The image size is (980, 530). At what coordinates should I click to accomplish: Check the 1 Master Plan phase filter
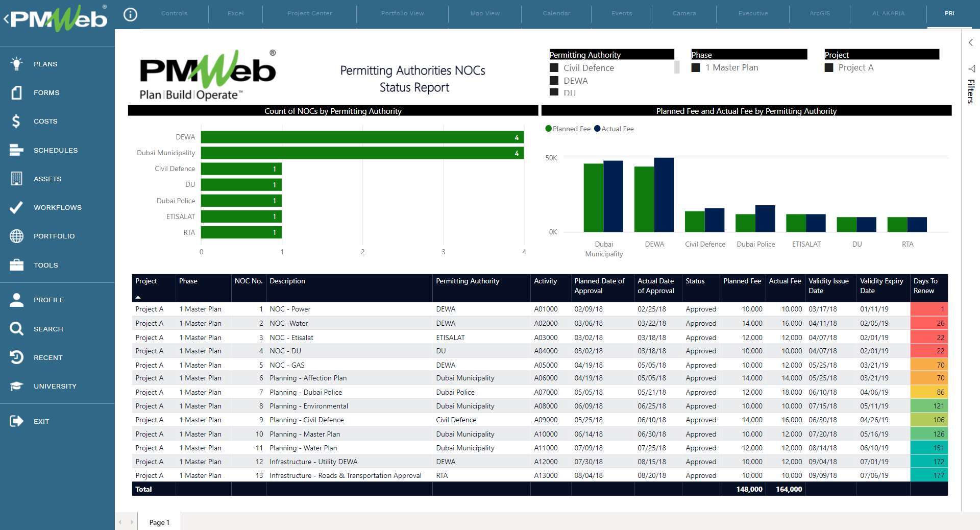[696, 68]
